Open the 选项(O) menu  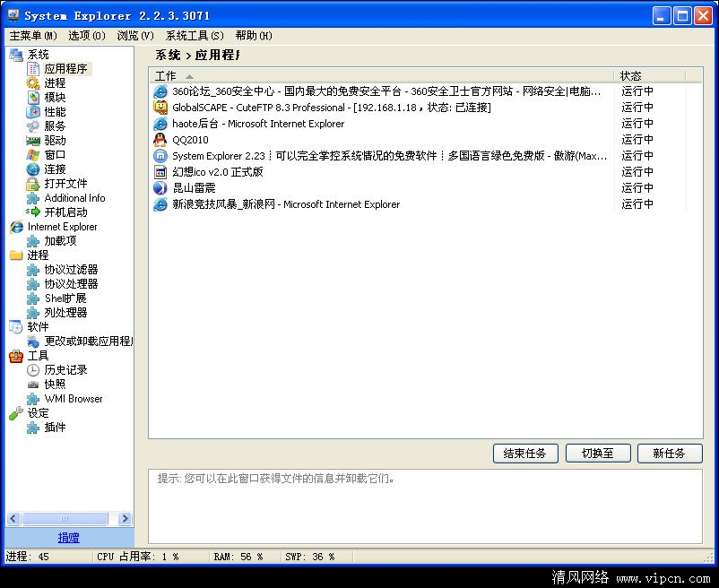(87, 36)
